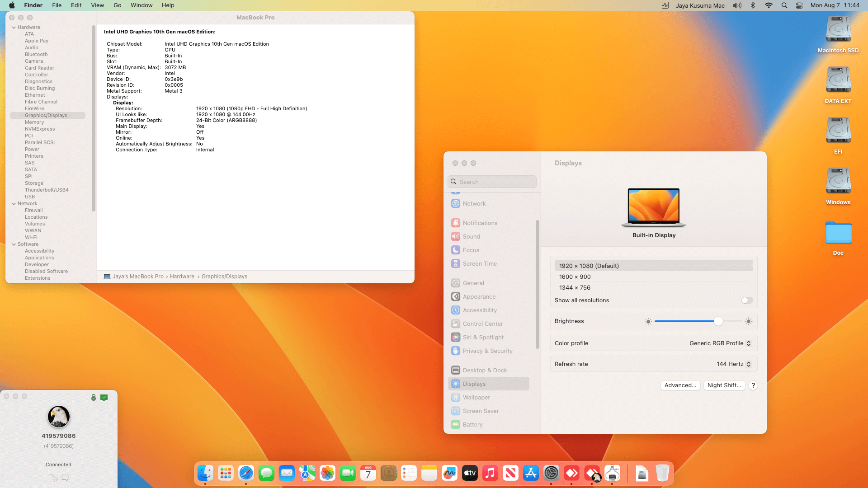
Task: Click the Bluetooth icon in the menu bar
Action: tap(753, 5)
